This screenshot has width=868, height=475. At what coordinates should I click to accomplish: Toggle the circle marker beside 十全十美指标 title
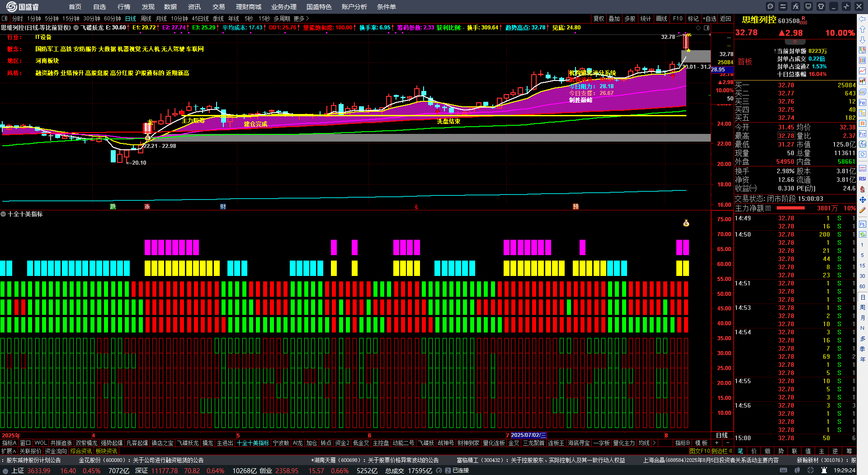(x=3, y=214)
